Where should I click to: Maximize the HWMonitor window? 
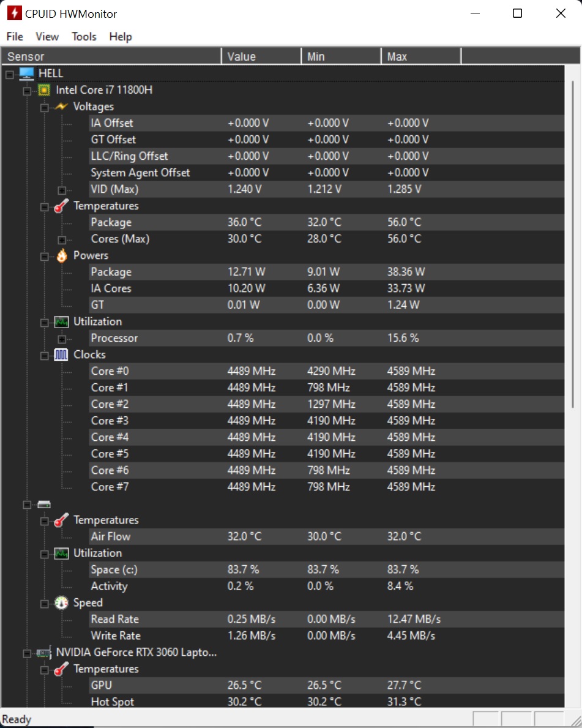pos(518,13)
